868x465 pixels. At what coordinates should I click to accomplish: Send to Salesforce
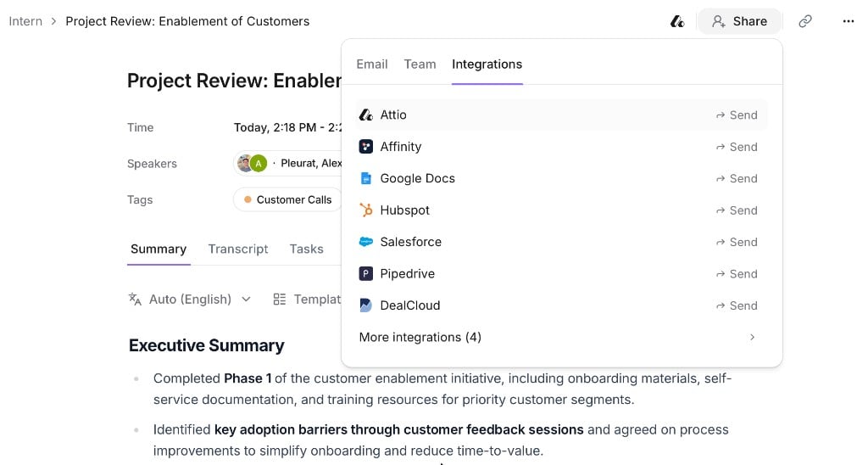pyautogui.click(x=737, y=242)
